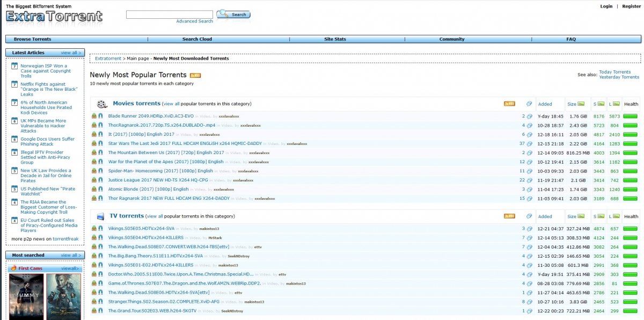Open Thor Ragnarok 2017 NEW FULL HDCAM torrent
Screen dimensions: 644x320
click(x=169, y=198)
